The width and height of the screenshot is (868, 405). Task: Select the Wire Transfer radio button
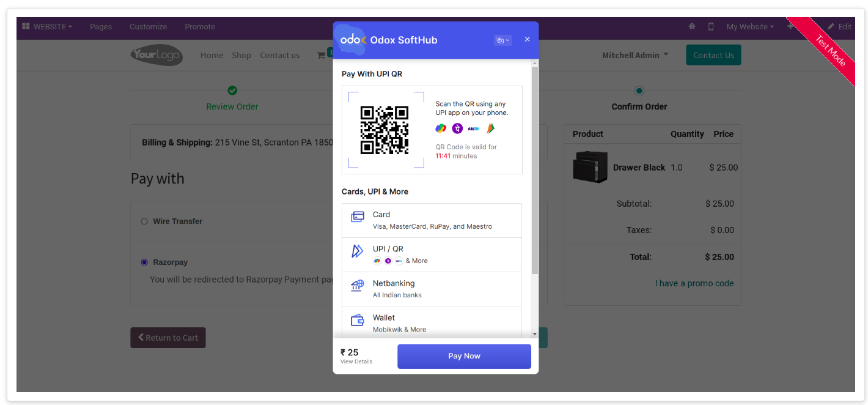(144, 221)
